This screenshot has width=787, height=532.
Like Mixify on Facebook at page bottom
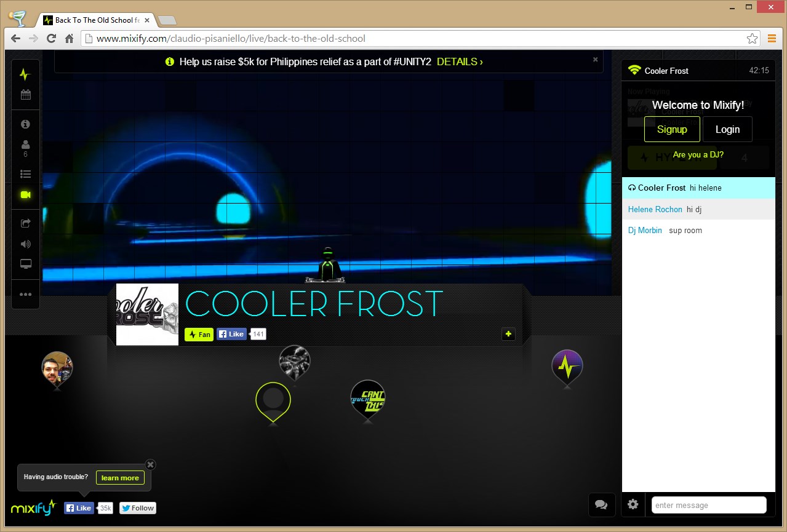pyautogui.click(x=79, y=508)
